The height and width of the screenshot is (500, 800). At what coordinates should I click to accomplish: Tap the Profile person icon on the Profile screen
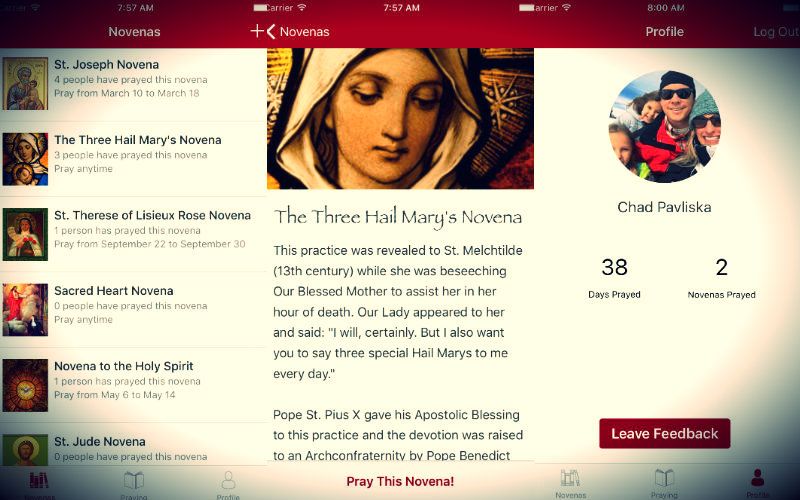click(x=758, y=479)
